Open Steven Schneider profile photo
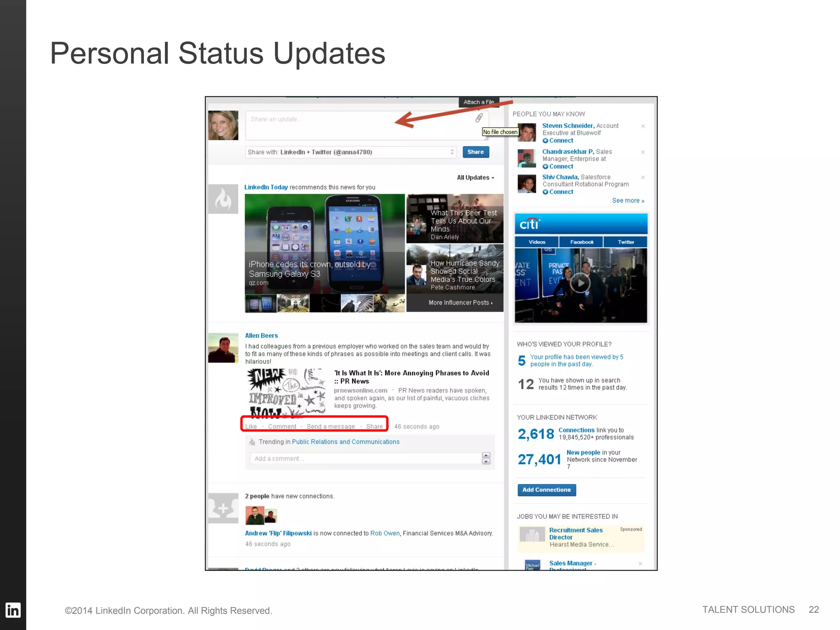Image resolution: width=840 pixels, height=630 pixels. point(527,132)
